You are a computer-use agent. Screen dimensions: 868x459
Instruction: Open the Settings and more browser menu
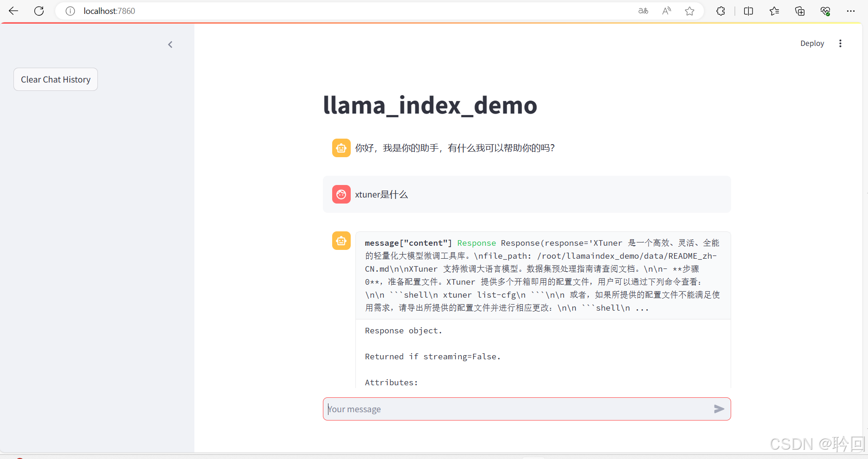(x=851, y=11)
